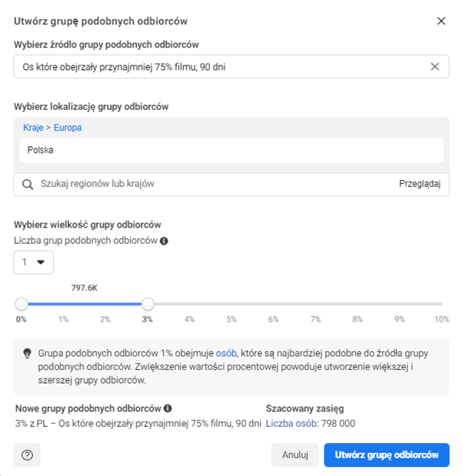Screen dimensions: 463x476
Task: Open Europa breadcrumb link
Action: pos(68,128)
